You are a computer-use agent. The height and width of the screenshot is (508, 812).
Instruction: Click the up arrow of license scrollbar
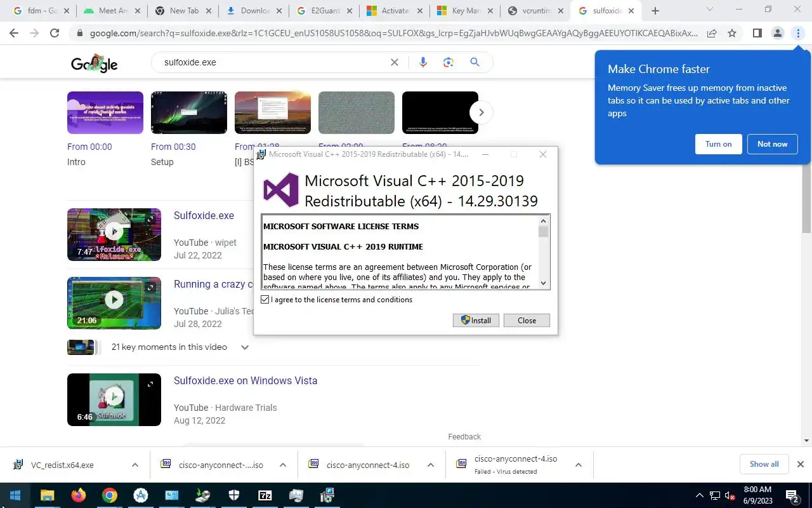(x=543, y=221)
